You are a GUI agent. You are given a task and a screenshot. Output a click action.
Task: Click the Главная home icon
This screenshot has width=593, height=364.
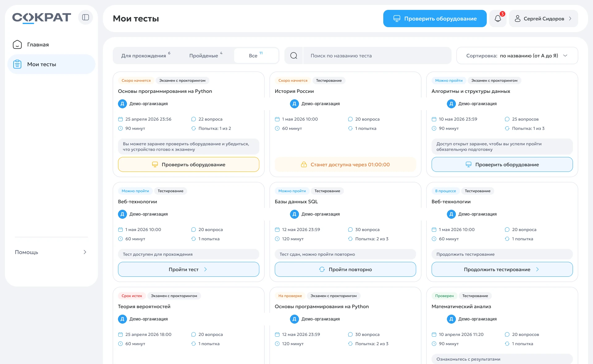pyautogui.click(x=17, y=44)
